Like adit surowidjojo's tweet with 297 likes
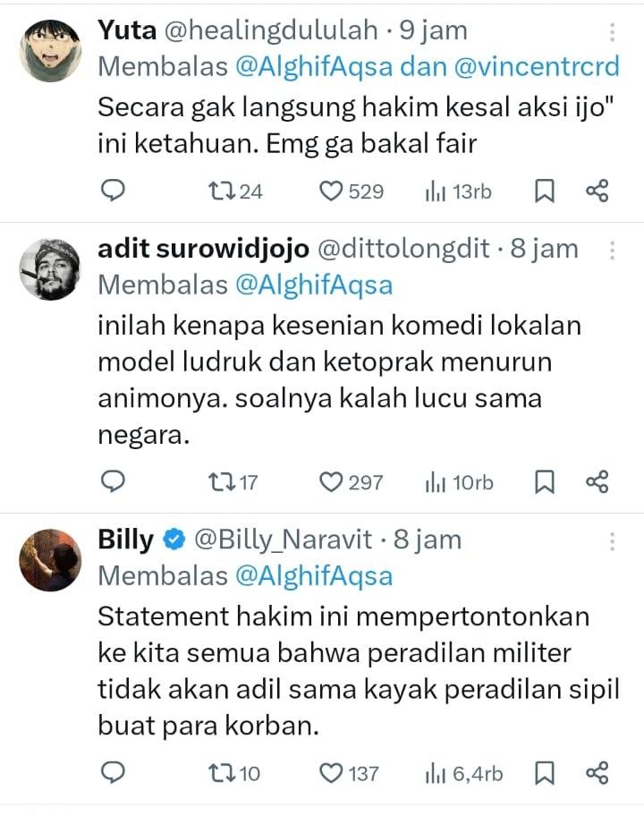Image resolution: width=644 pixels, height=816 pixels. [351, 482]
